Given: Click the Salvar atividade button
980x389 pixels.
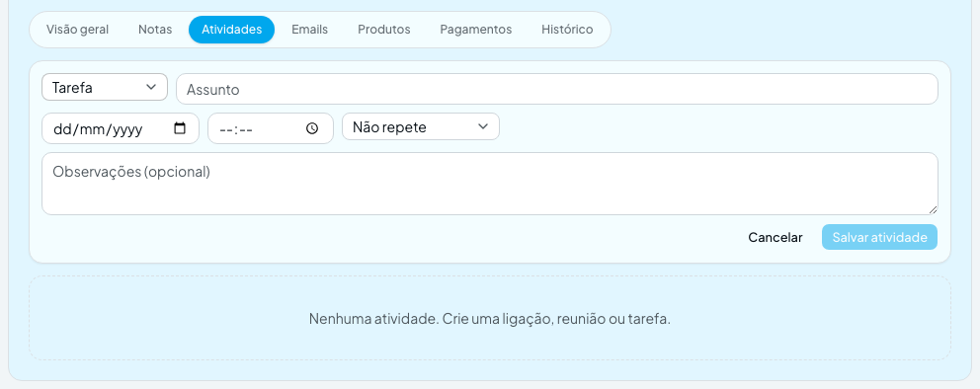Looking at the screenshot, I should pyautogui.click(x=879, y=237).
